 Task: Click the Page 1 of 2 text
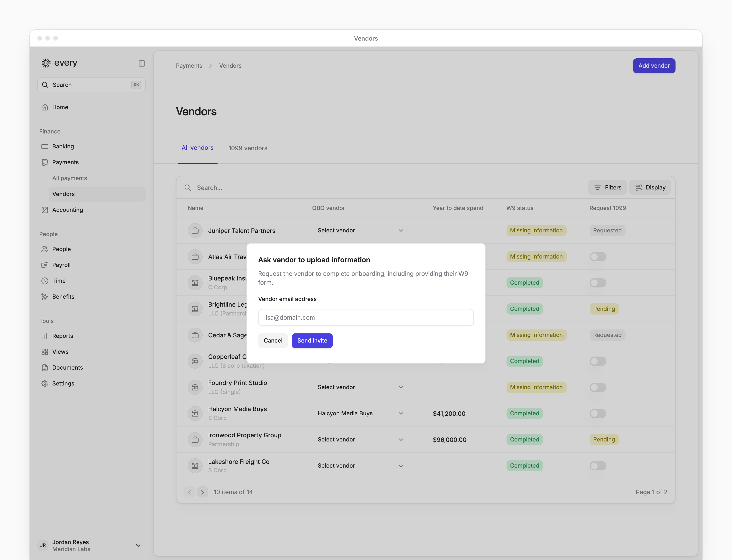pos(651,492)
